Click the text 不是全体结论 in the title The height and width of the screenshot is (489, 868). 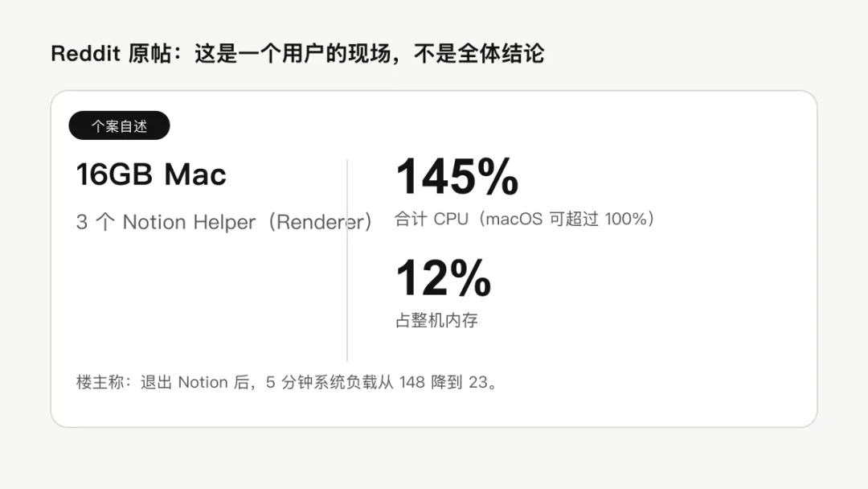click(479, 54)
